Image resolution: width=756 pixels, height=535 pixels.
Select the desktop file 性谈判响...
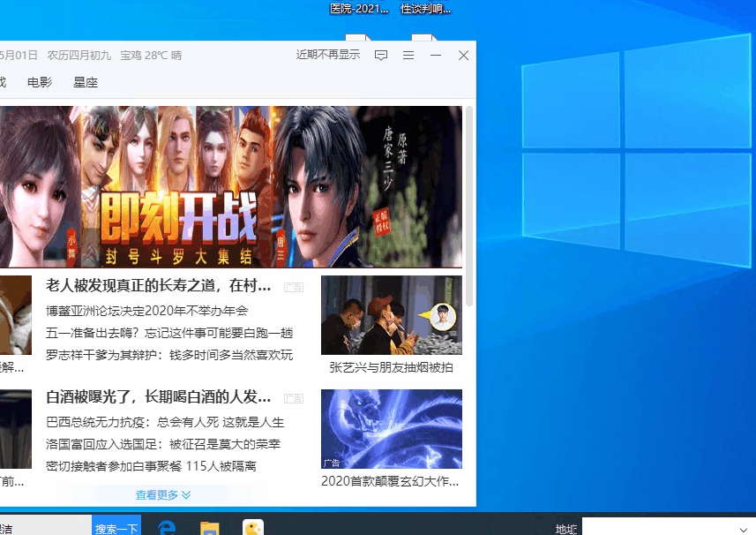(x=426, y=8)
